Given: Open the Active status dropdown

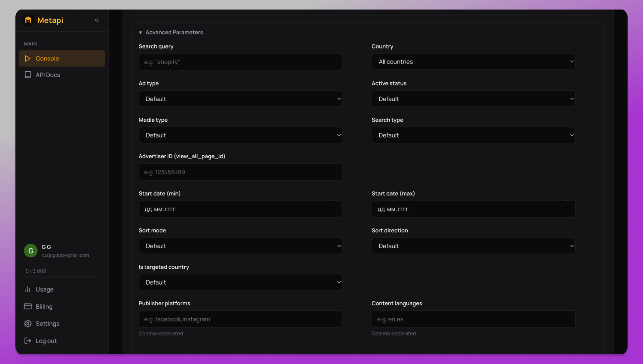Looking at the screenshot, I should [473, 99].
